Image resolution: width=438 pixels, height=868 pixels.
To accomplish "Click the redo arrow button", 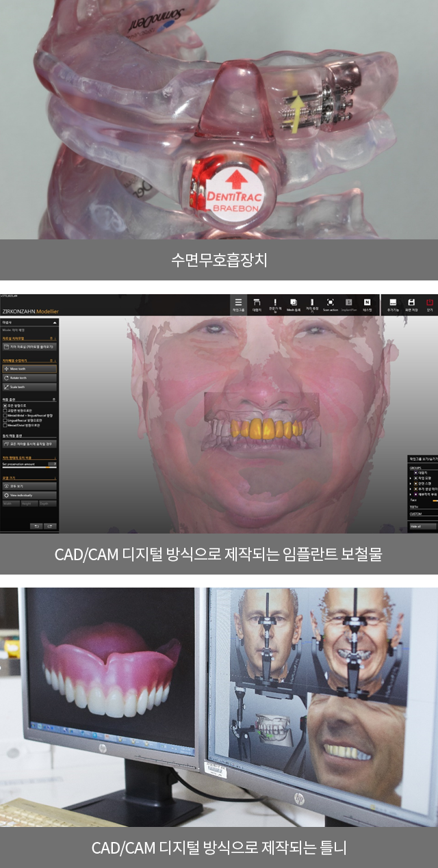I will (x=50, y=526).
